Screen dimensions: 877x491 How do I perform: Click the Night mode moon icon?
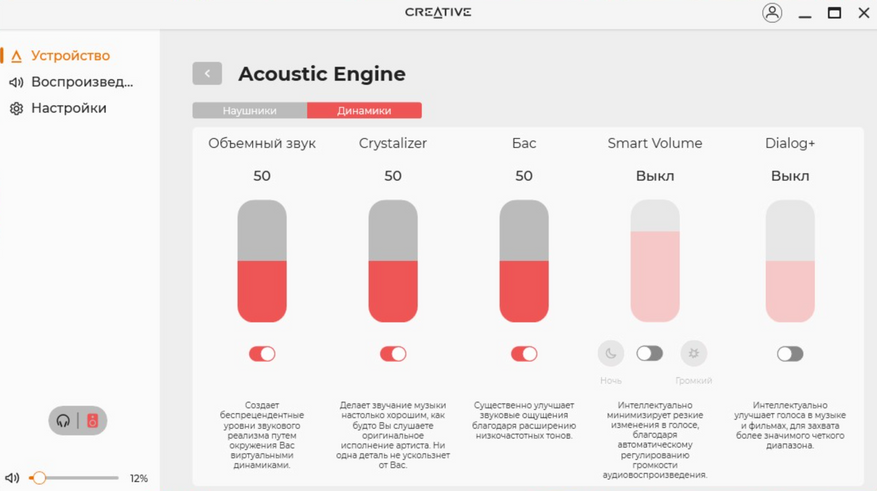click(x=611, y=353)
